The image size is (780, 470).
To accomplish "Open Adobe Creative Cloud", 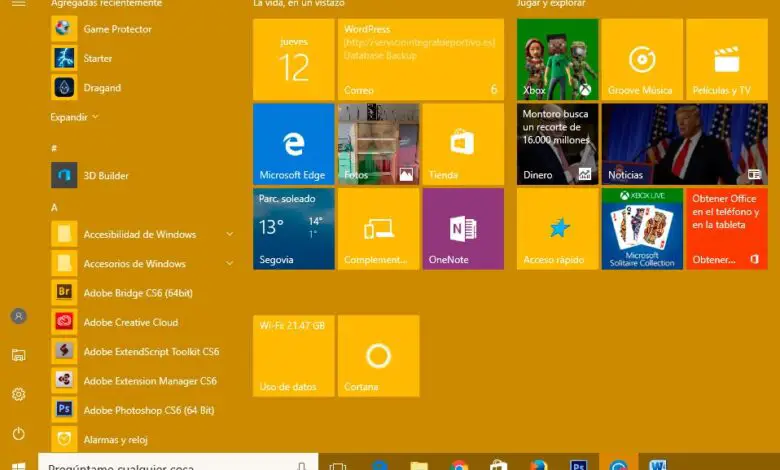I will point(142,322).
